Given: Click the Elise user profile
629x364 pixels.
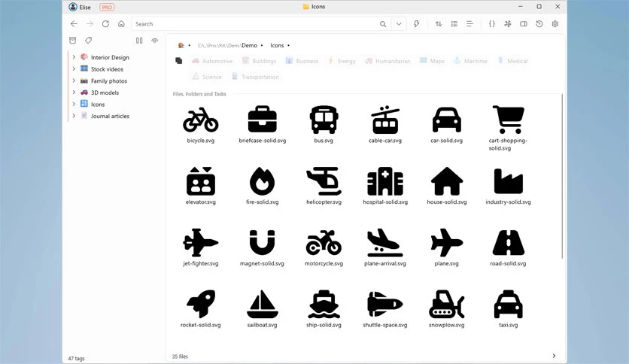Looking at the screenshot, I should click(x=80, y=7).
